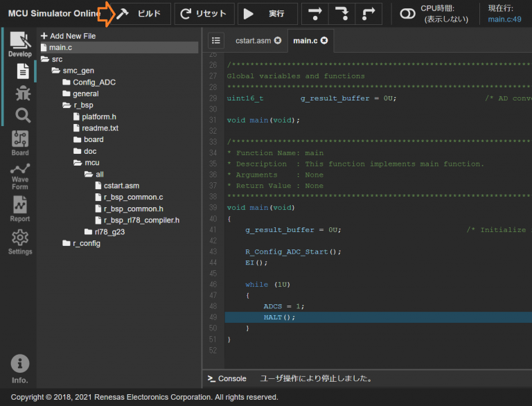Select the search magnifier sidebar icon
Screen dimensions: 532x406
point(22,115)
